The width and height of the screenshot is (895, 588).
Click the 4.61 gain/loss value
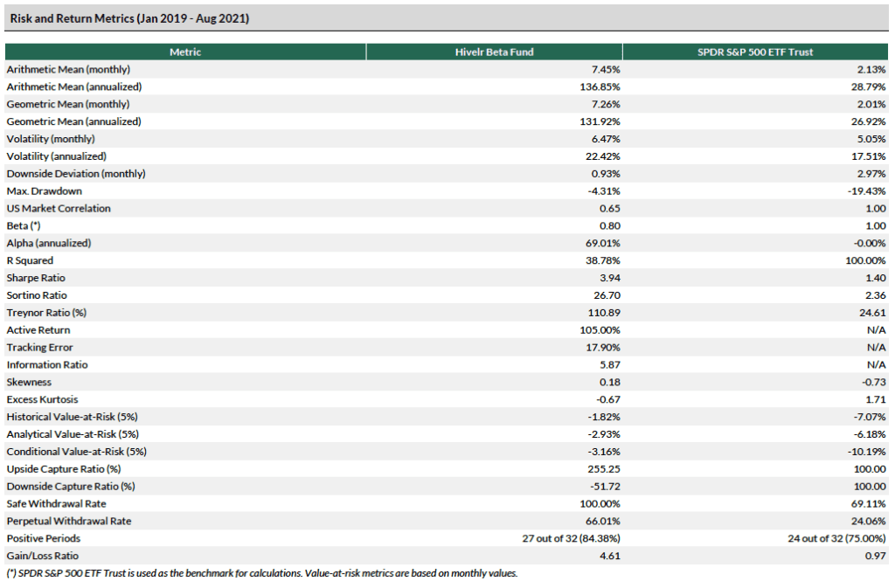[x=610, y=556]
